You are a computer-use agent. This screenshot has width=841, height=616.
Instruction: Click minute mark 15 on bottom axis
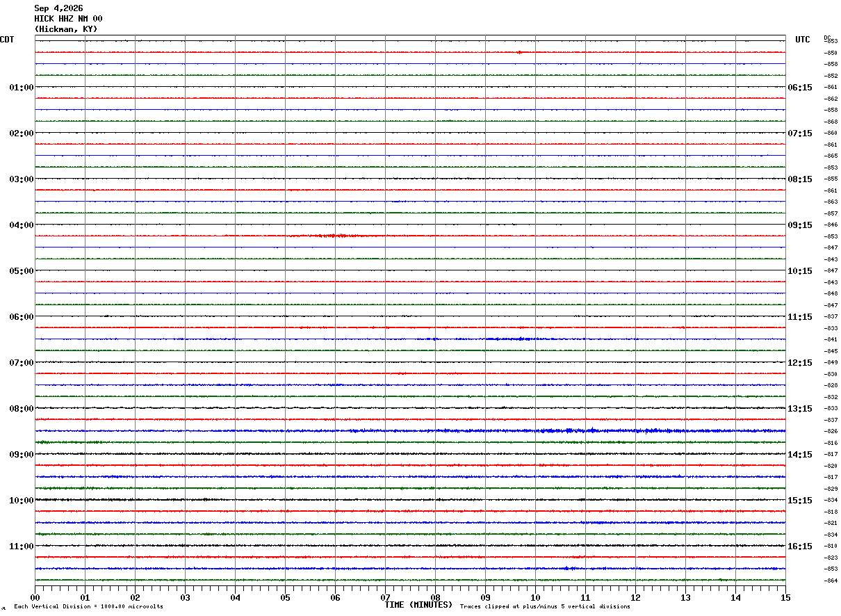(785, 597)
